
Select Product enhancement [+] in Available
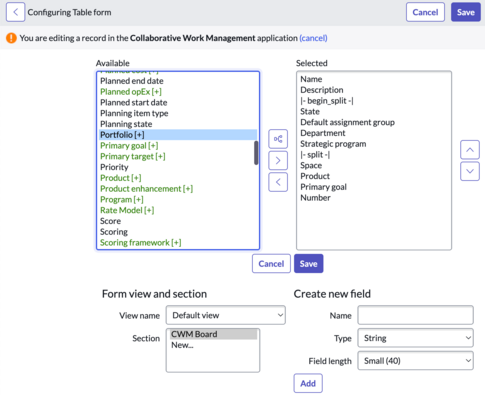[x=178, y=189]
